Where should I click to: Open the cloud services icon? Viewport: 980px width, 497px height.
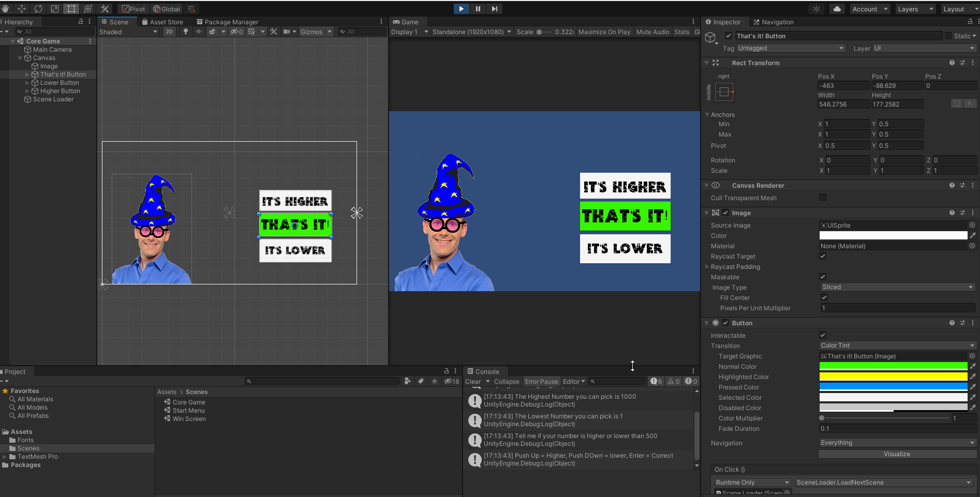[837, 9]
